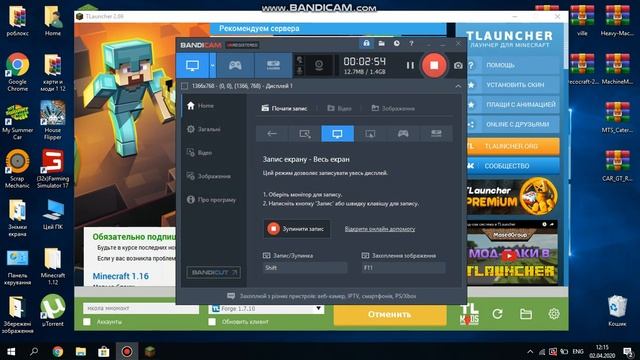
Task: Open the TLauncher.org orange button
Action: pyautogui.click(x=513, y=146)
